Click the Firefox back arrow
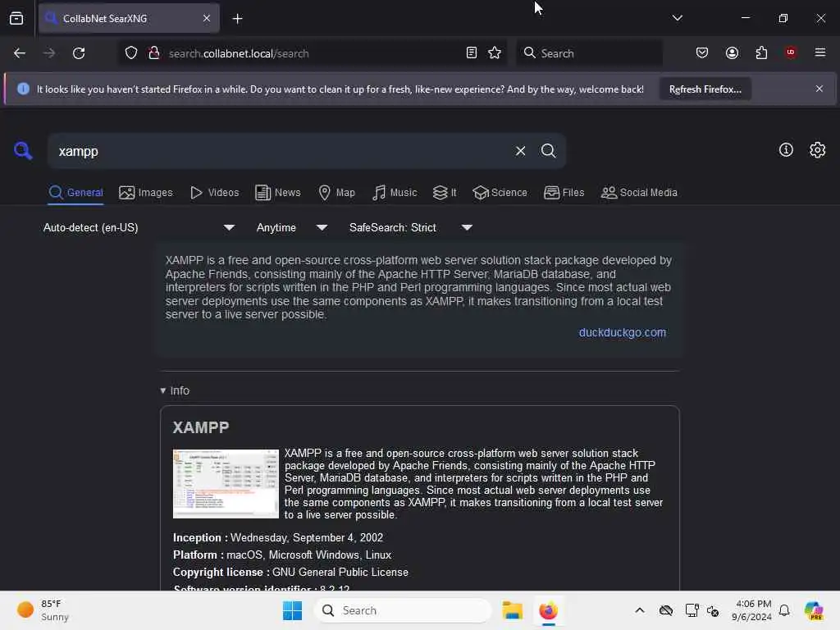 coord(20,53)
